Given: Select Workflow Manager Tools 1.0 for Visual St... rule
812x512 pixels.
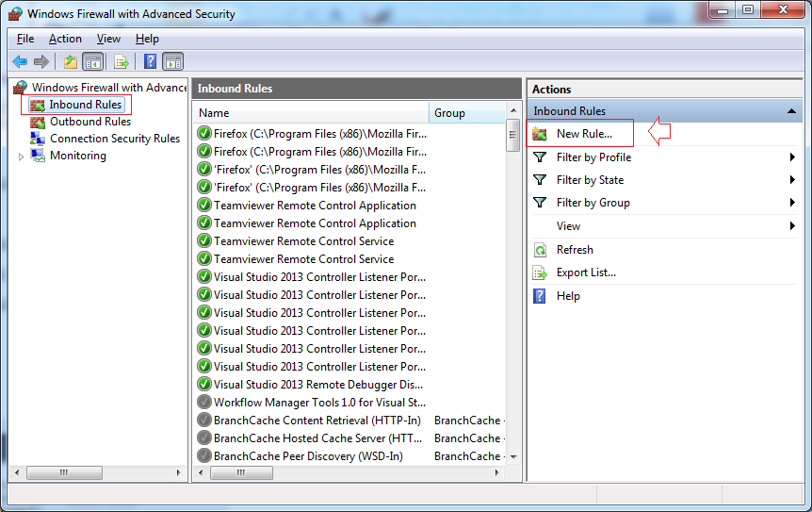Looking at the screenshot, I should click(319, 402).
